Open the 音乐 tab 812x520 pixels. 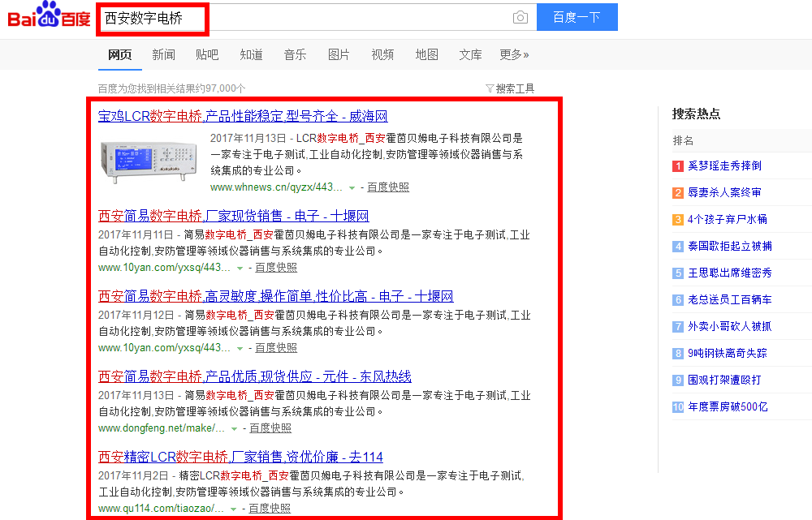pyautogui.click(x=296, y=55)
